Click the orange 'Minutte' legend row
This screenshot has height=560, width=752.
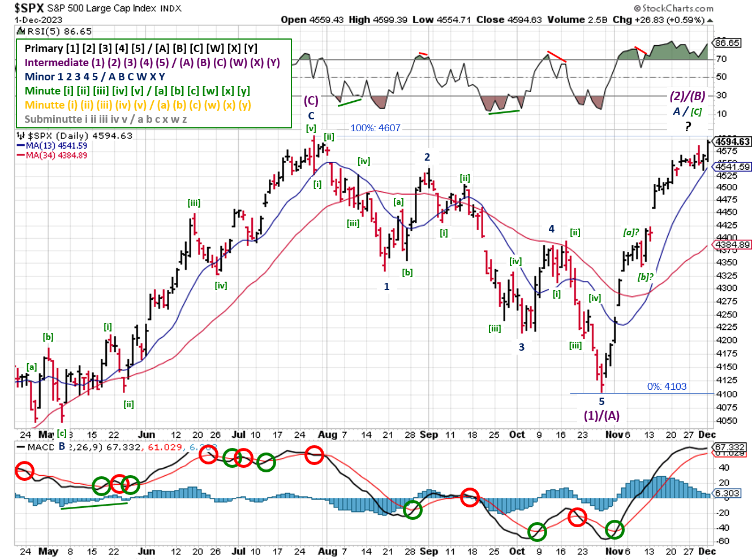click(137, 105)
